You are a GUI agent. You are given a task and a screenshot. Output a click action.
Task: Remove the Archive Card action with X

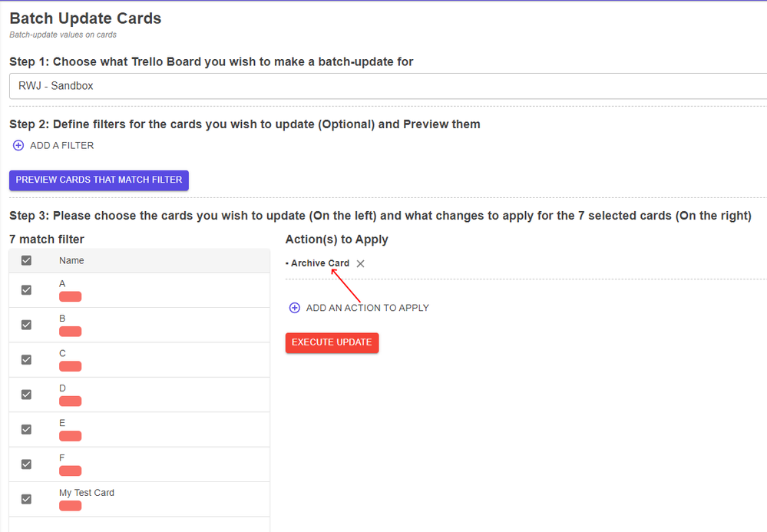(361, 263)
